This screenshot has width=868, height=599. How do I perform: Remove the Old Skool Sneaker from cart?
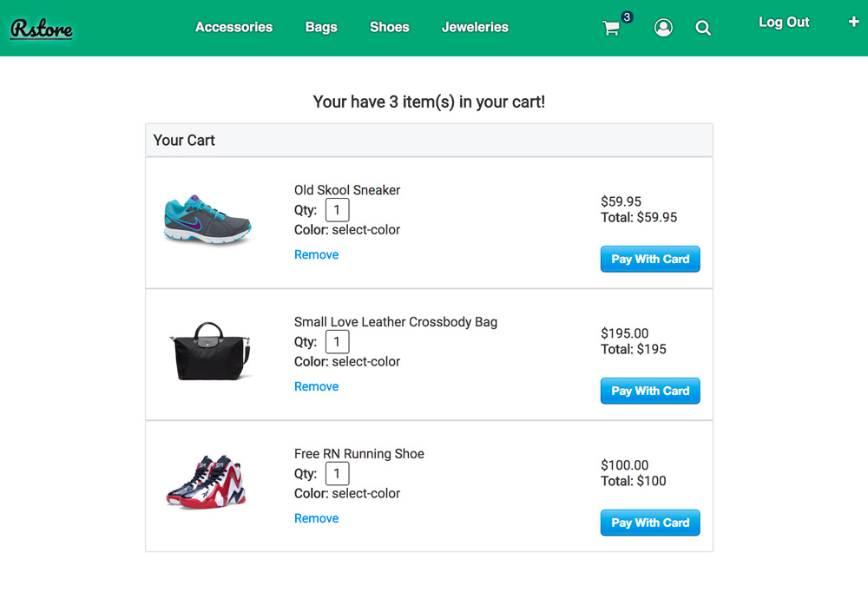tap(316, 254)
